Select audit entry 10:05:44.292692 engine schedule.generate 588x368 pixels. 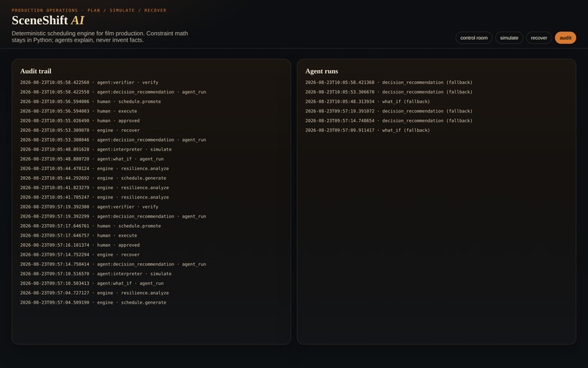(93, 178)
